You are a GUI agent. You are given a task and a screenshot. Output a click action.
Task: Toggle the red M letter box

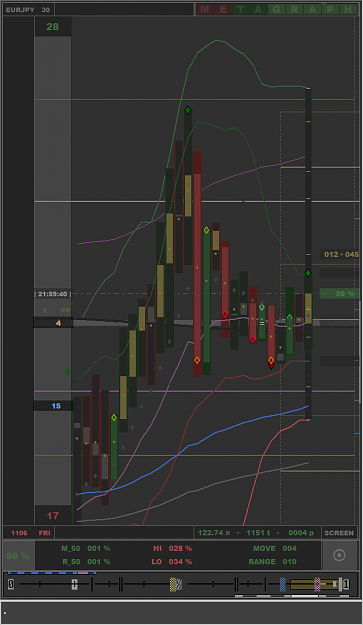click(204, 9)
